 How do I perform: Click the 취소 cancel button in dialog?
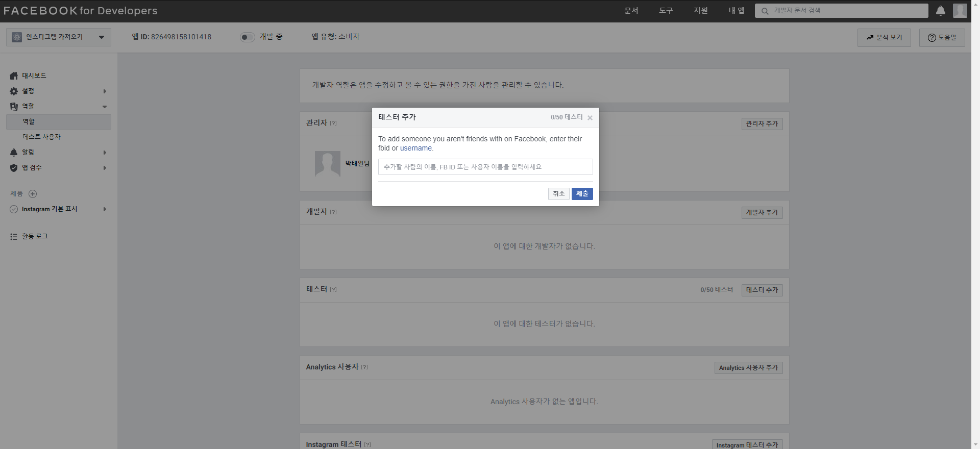(559, 194)
